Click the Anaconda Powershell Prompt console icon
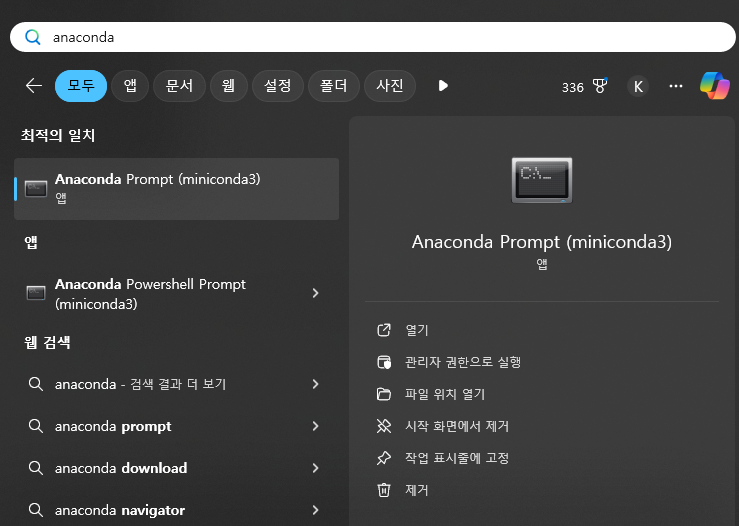 click(36, 293)
